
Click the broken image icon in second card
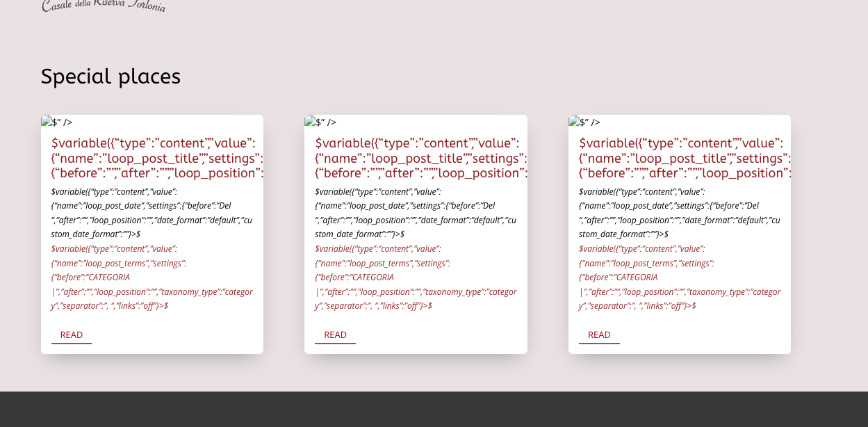(310, 122)
